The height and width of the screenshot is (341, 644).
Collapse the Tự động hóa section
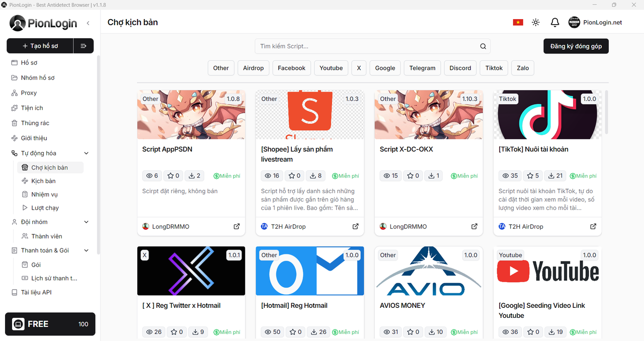click(x=86, y=153)
